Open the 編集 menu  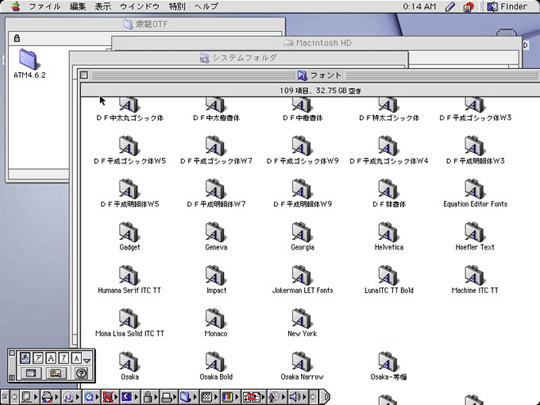tap(78, 6)
